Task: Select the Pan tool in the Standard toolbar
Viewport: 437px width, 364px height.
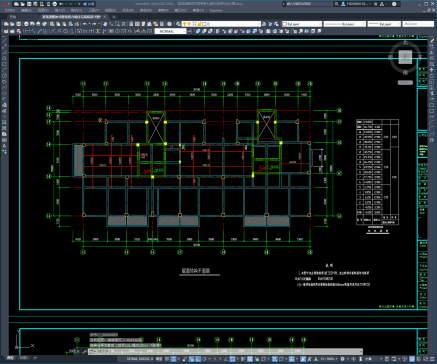Action: coord(105,24)
